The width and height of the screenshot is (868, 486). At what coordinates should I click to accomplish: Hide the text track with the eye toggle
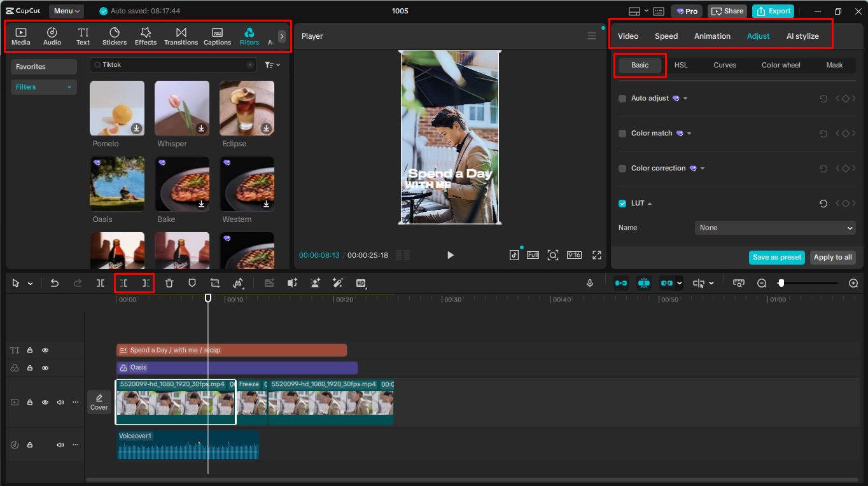[x=45, y=350]
